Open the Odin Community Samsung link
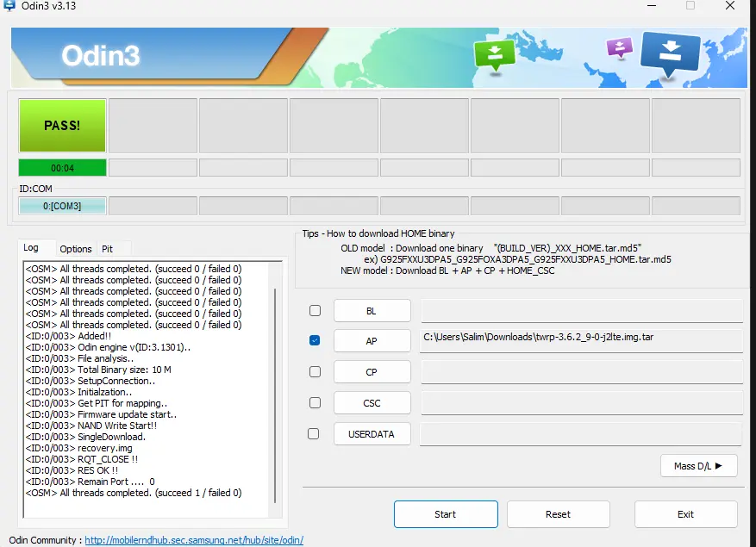The width and height of the screenshot is (756, 547). pyautogui.click(x=194, y=540)
